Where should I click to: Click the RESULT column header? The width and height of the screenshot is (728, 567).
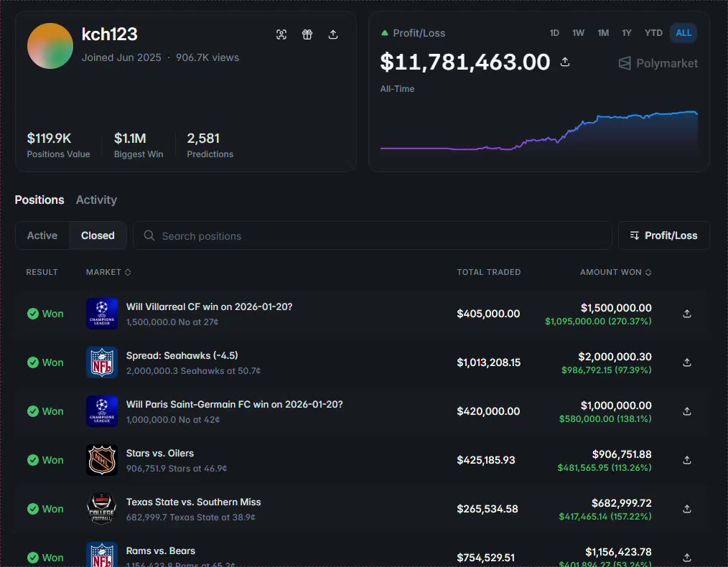(42, 272)
